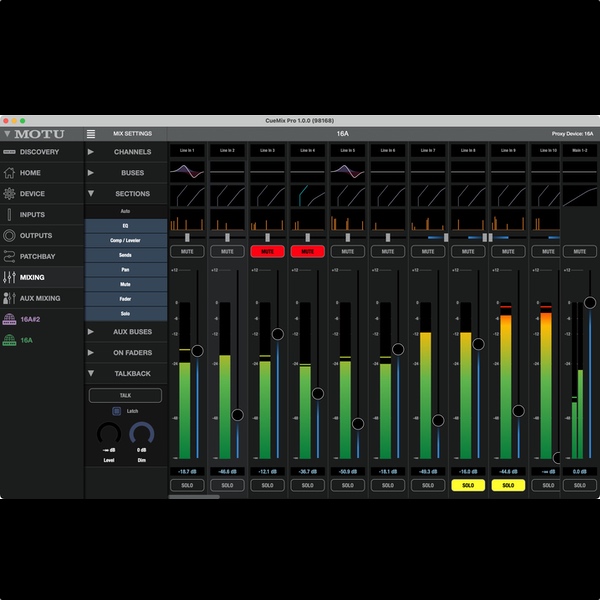Click the Main 1-2 fader knob
Image resolution: width=600 pixels, height=600 pixels.
tap(590, 303)
